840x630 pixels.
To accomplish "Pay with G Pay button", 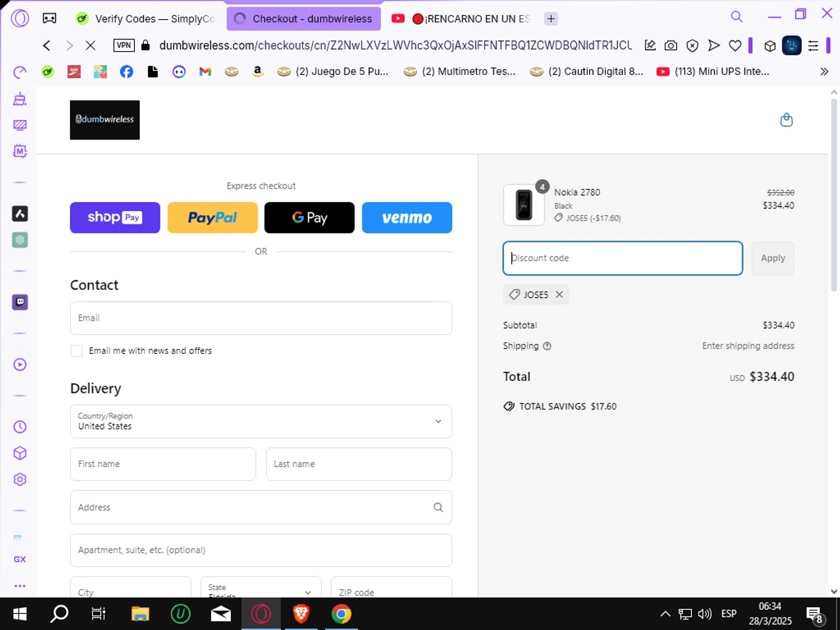I will click(x=309, y=217).
